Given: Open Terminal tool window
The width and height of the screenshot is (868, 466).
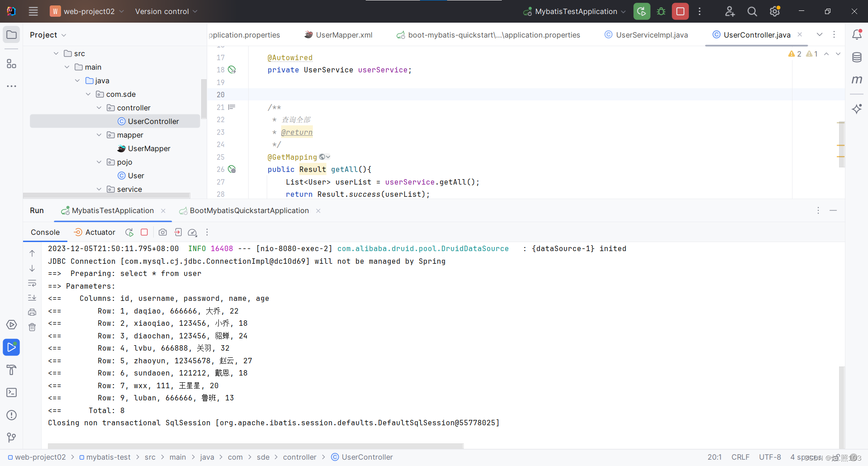Looking at the screenshot, I should (x=11, y=392).
